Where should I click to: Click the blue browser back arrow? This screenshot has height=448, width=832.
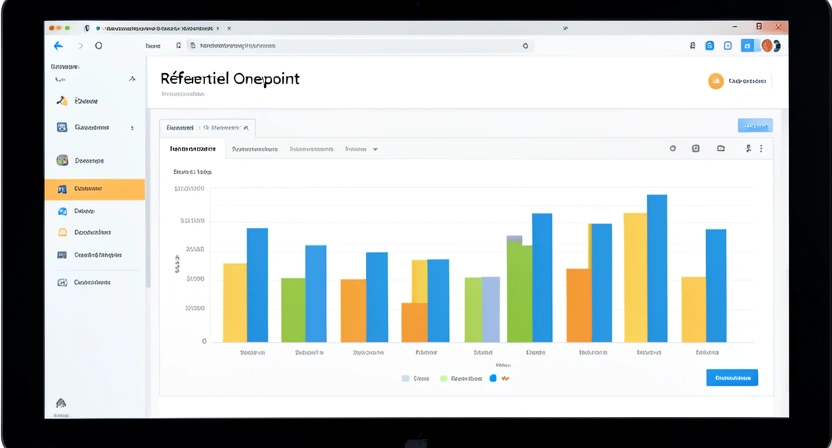pos(58,46)
